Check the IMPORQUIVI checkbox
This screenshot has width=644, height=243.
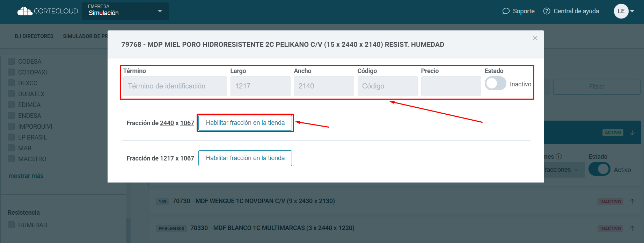[11, 127]
